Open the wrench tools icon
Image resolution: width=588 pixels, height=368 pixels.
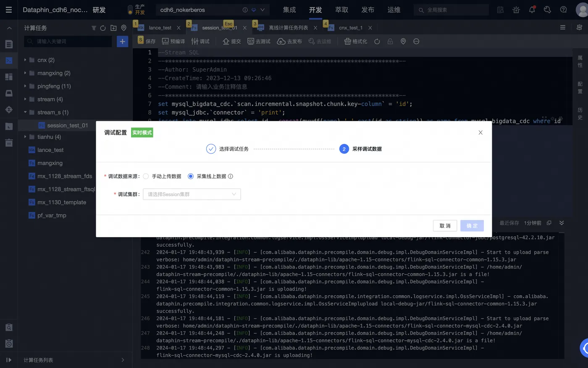(x=547, y=10)
